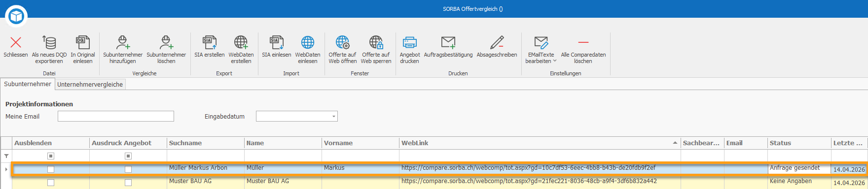Click WebDaten einlesen import icon
The image size is (868, 189).
pyautogui.click(x=307, y=42)
